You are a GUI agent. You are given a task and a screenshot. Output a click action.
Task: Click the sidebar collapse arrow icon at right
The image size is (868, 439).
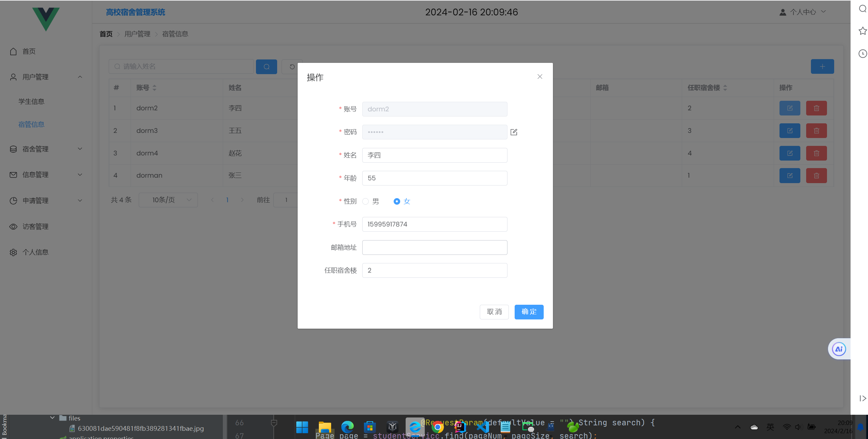click(x=863, y=398)
